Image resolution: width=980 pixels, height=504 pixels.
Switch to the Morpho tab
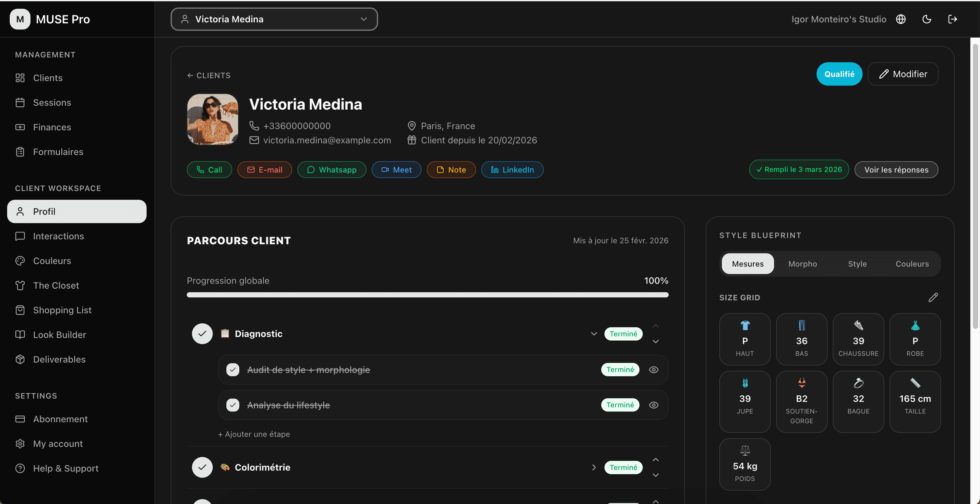point(802,264)
